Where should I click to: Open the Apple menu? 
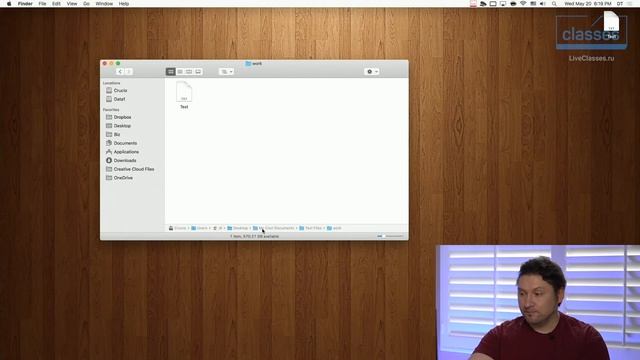coord(9,4)
